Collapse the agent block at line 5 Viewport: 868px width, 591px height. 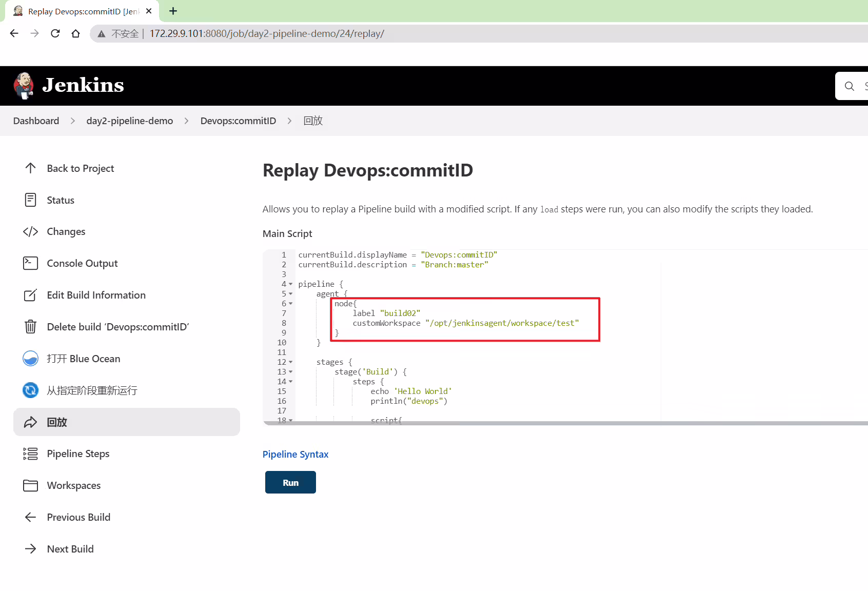(x=290, y=294)
